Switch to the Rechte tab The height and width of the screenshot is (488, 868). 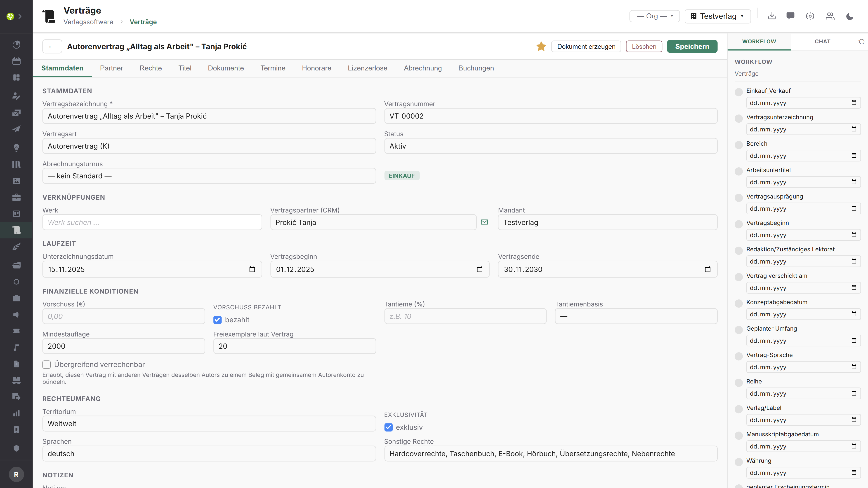point(151,68)
